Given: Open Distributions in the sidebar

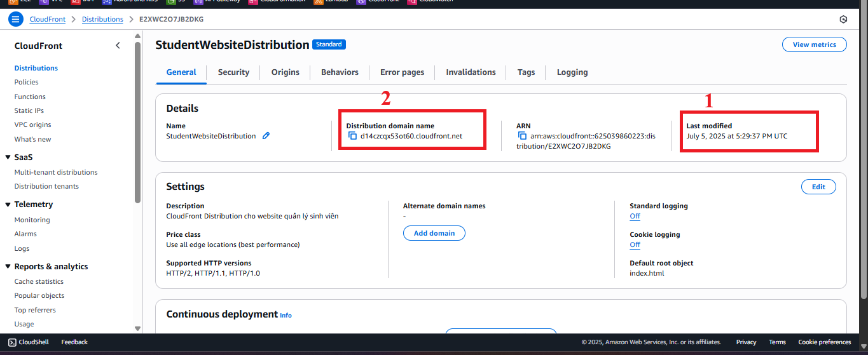Looking at the screenshot, I should pyautogui.click(x=36, y=68).
